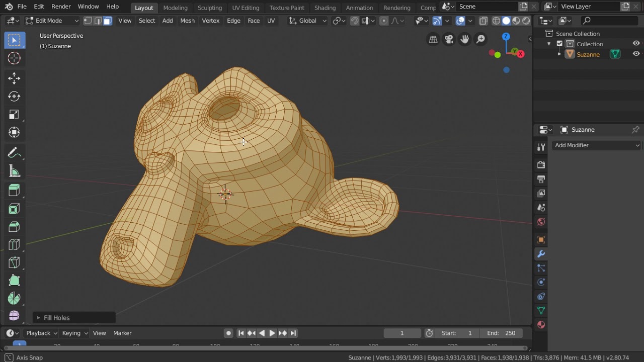Activate the Move tool
The width and height of the screenshot is (644, 362).
tap(14, 78)
